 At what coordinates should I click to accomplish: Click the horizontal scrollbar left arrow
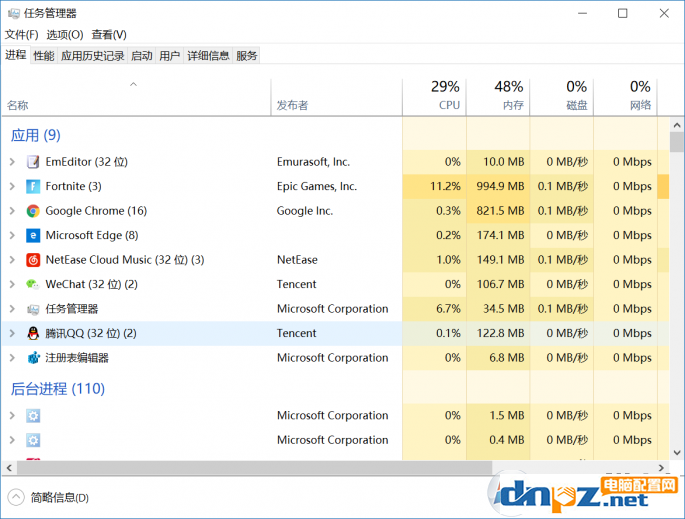9,468
